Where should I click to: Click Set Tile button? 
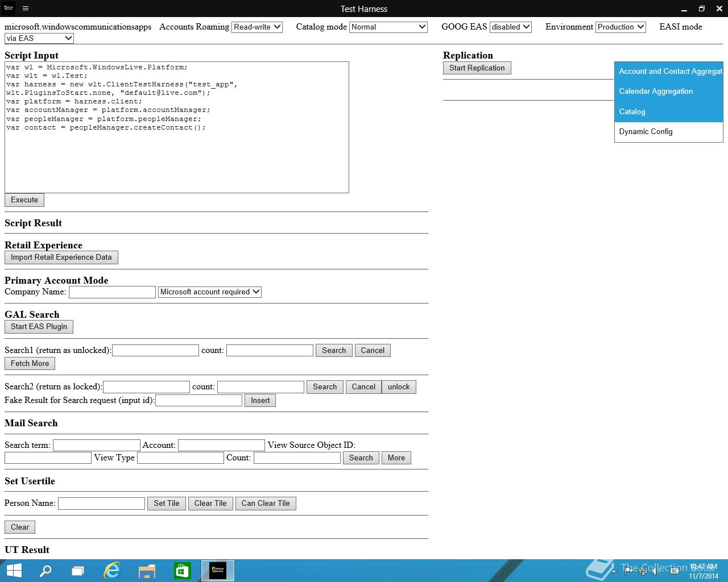167,504
